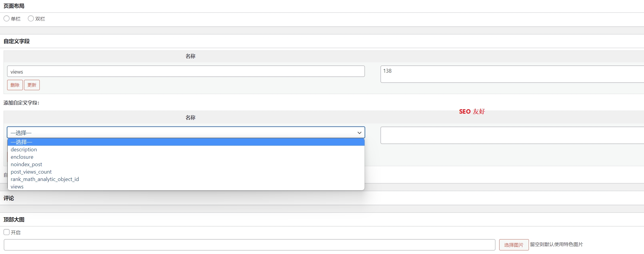644x254 pixels.
Task: Select the highlighted —选择— placeholder option
Action: [21, 142]
